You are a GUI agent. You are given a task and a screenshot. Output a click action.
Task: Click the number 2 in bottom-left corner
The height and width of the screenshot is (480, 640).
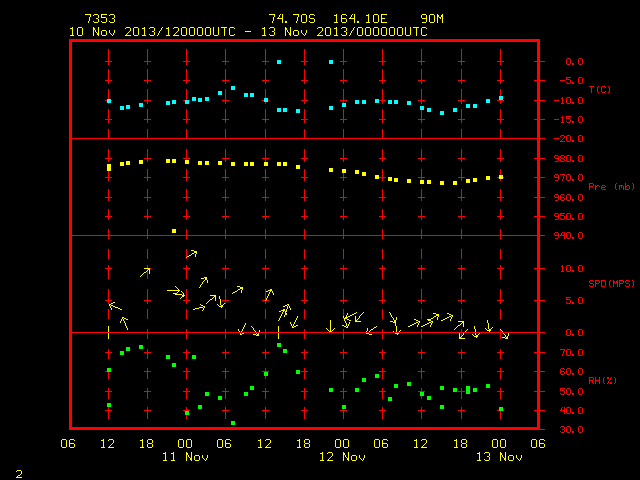(x=19, y=474)
